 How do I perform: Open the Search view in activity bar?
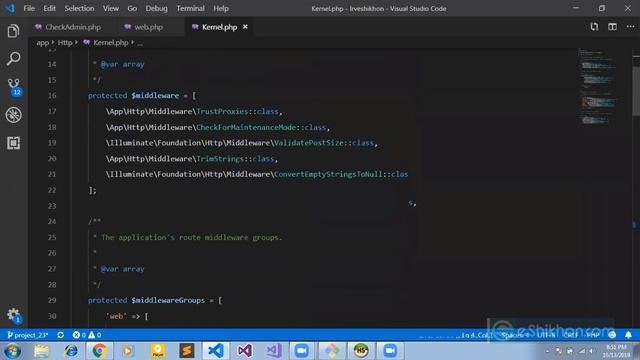coord(13,59)
